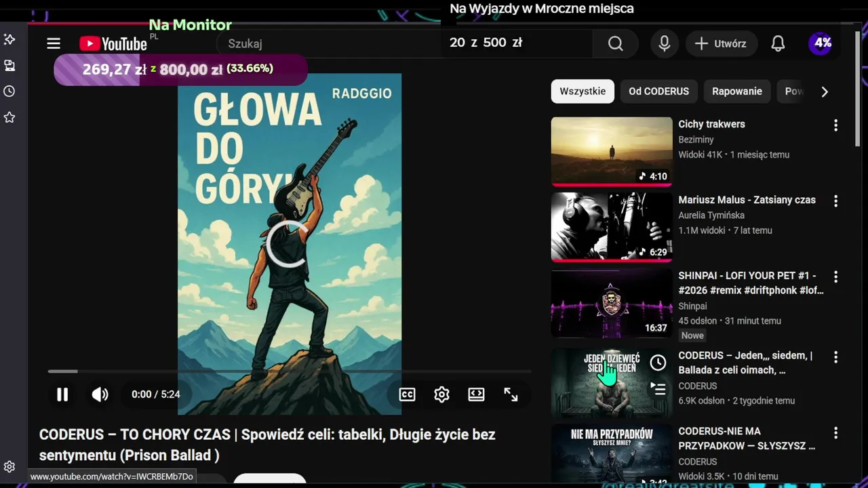The width and height of the screenshot is (868, 488).
Task: Add Jeden Dziewięć video to queue
Action: (x=658, y=389)
